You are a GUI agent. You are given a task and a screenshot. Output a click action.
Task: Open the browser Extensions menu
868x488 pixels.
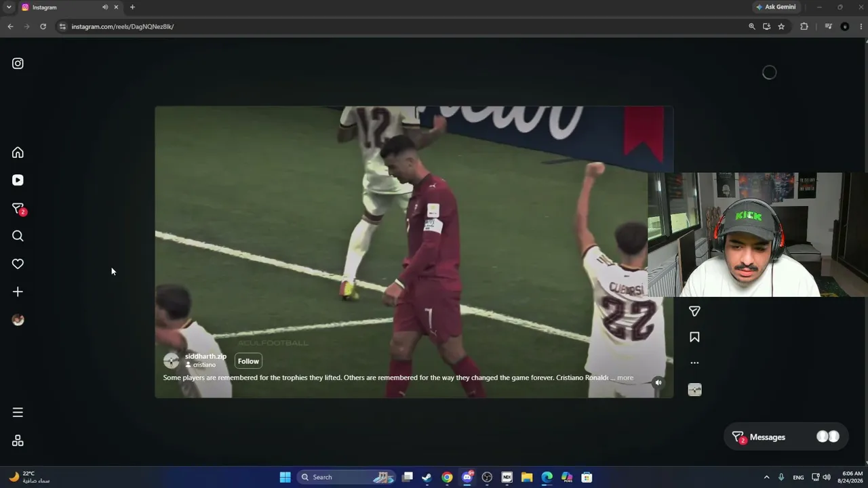[x=804, y=26]
